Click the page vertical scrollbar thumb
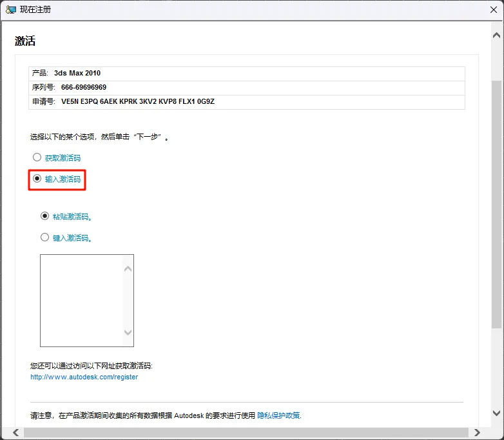 tap(497, 205)
